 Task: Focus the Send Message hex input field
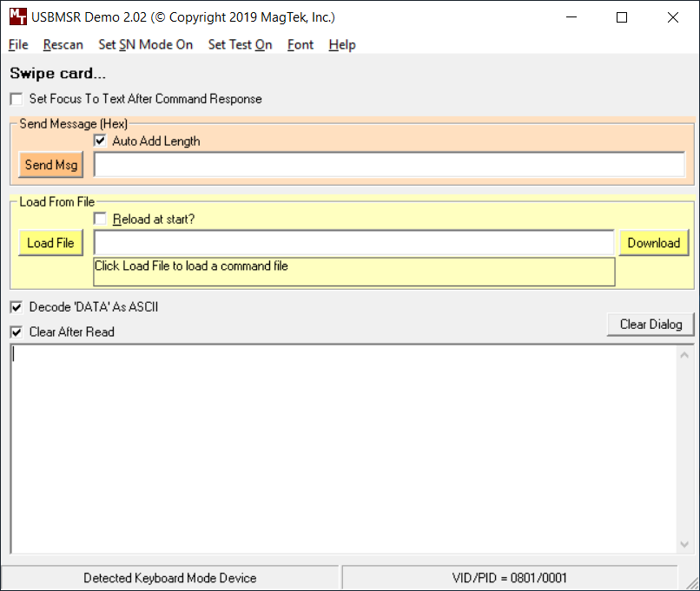point(389,165)
